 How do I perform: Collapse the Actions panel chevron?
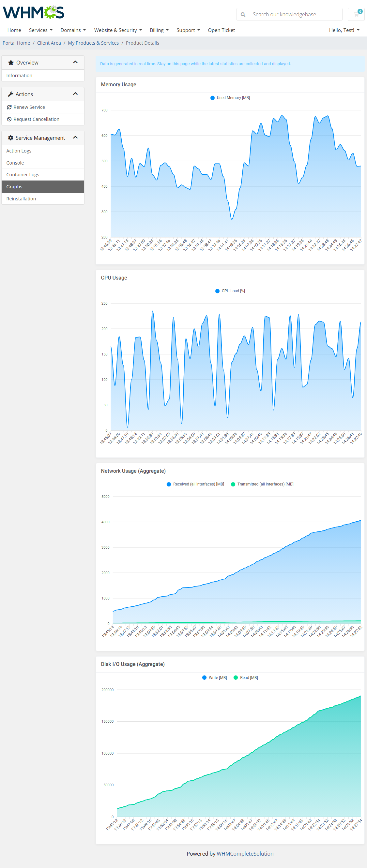75,94
